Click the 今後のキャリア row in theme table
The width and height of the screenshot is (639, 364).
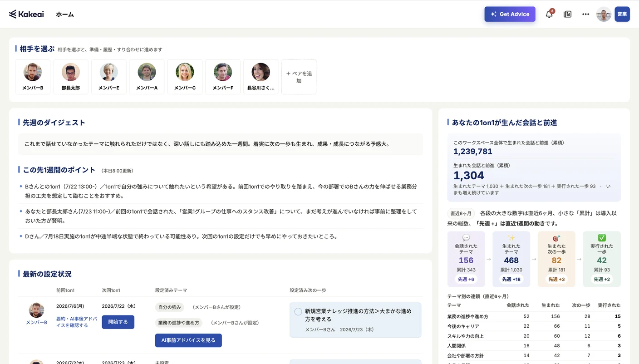tap(534, 326)
